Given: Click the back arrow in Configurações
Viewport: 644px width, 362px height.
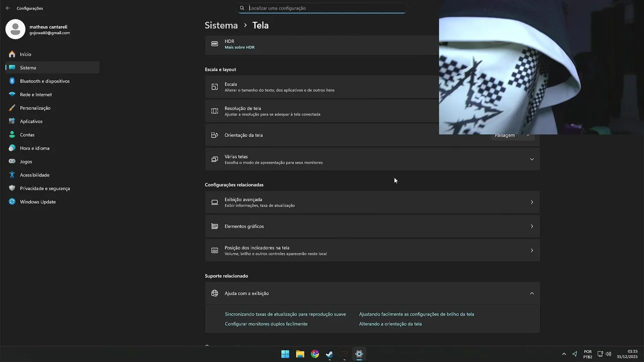Looking at the screenshot, I should pos(8,8).
